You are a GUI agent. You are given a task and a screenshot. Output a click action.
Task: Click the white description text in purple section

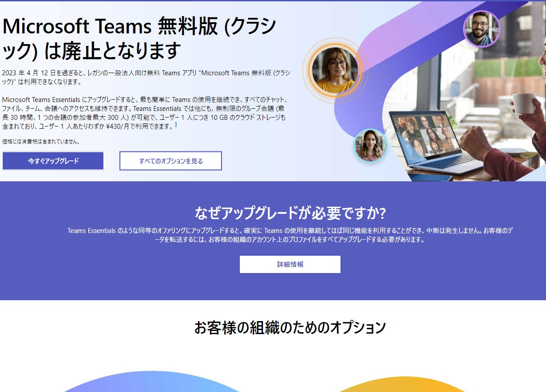coord(290,235)
